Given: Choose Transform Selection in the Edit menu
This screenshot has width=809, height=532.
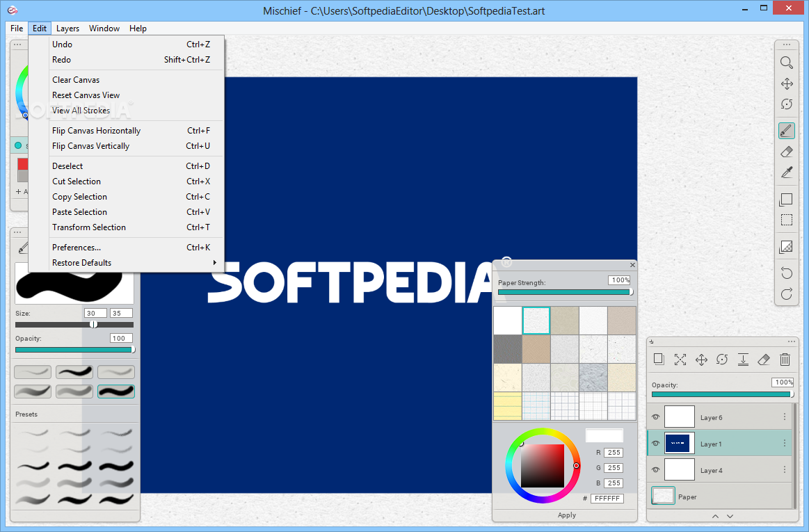Looking at the screenshot, I should pos(127,227).
